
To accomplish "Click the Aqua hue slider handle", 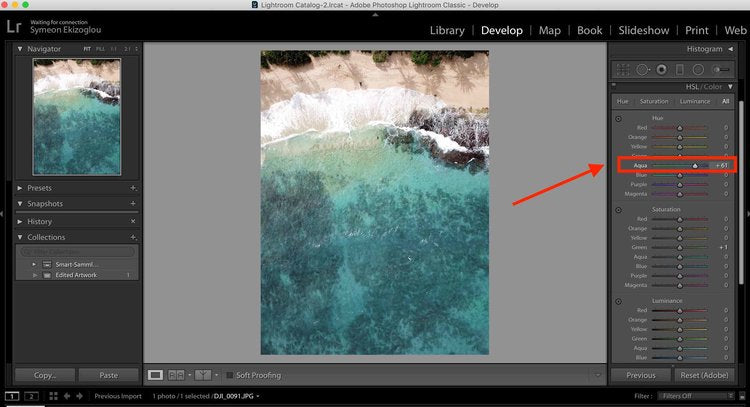I will pyautogui.click(x=696, y=165).
